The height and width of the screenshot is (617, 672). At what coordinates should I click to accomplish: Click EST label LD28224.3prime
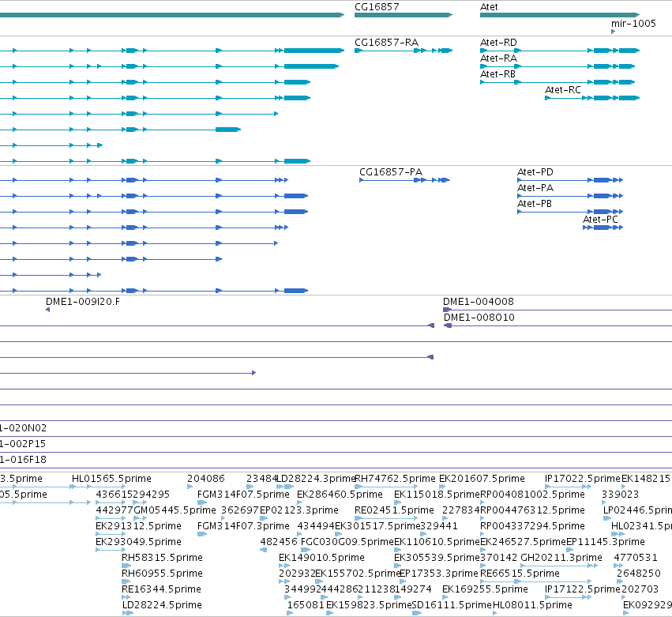[317, 479]
